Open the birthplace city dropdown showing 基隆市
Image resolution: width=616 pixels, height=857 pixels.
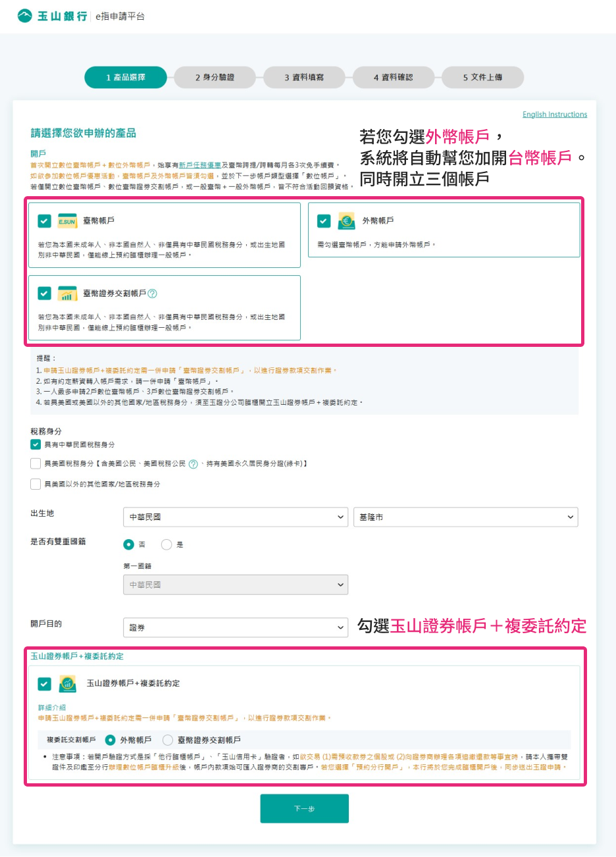(x=466, y=517)
